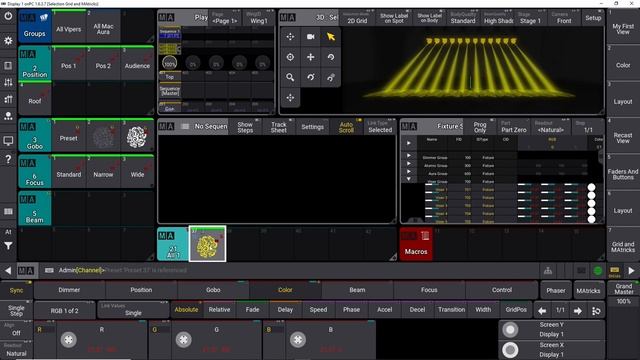Toggle Prog Only in Fixture Sheet
Viewport: 640px width, 360px height.
coord(480,127)
